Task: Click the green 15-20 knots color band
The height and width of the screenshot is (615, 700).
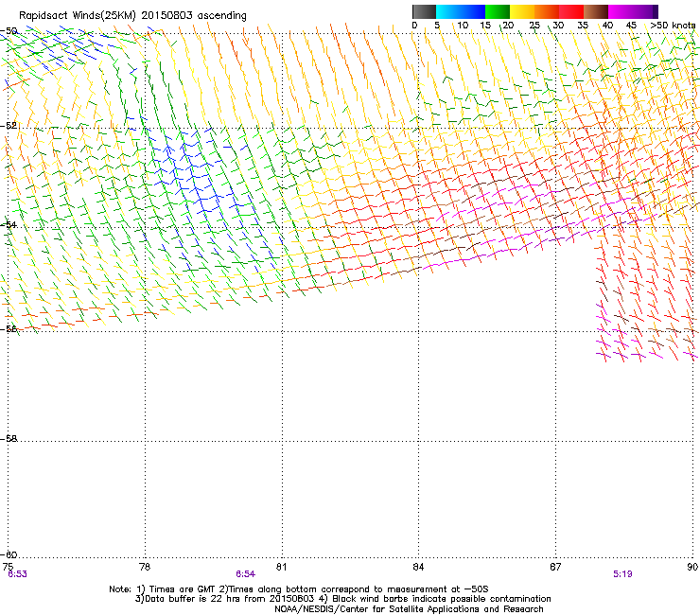Action: click(x=498, y=11)
